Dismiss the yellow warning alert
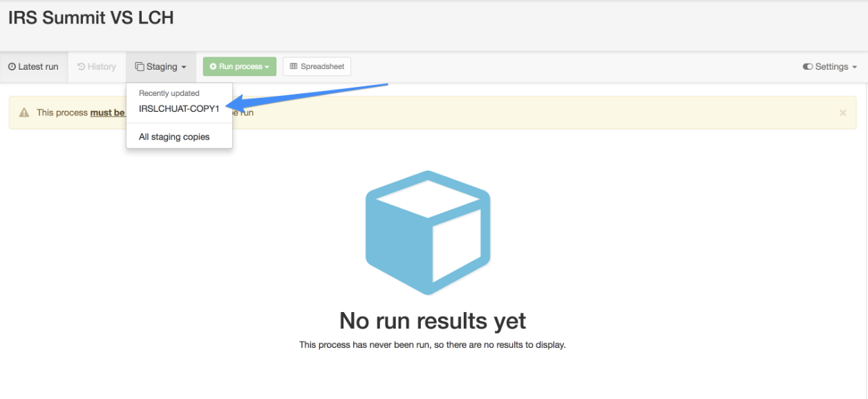The height and width of the screenshot is (399, 868). coord(842,113)
